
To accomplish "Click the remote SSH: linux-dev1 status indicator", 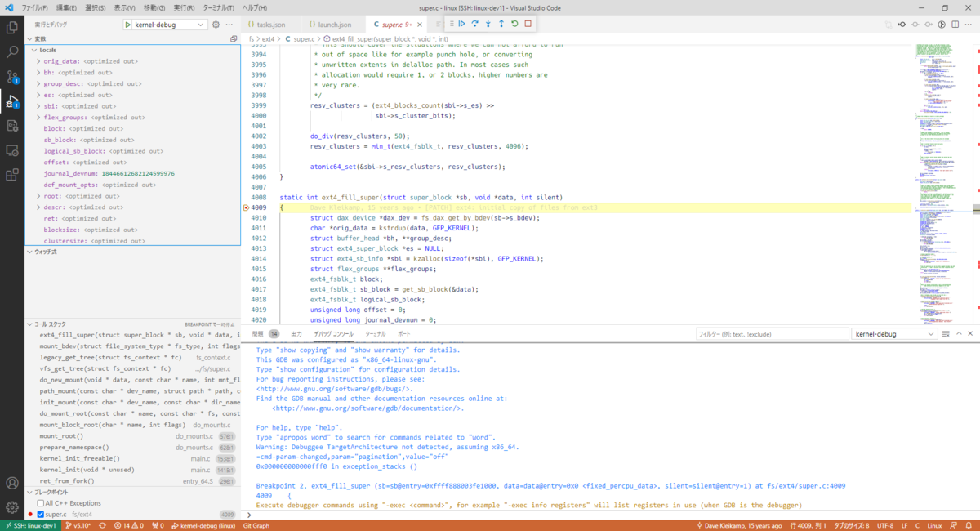I will [29, 525].
